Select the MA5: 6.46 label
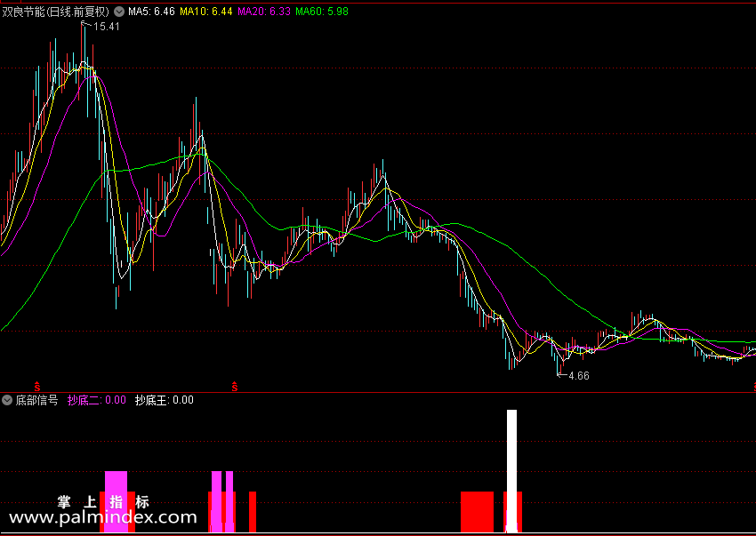The image size is (756, 536). click(x=151, y=12)
